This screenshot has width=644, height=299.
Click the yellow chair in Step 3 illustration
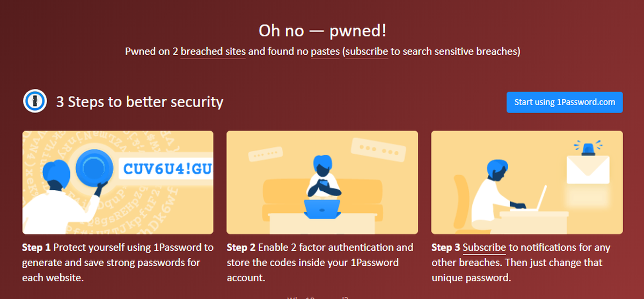click(x=465, y=204)
